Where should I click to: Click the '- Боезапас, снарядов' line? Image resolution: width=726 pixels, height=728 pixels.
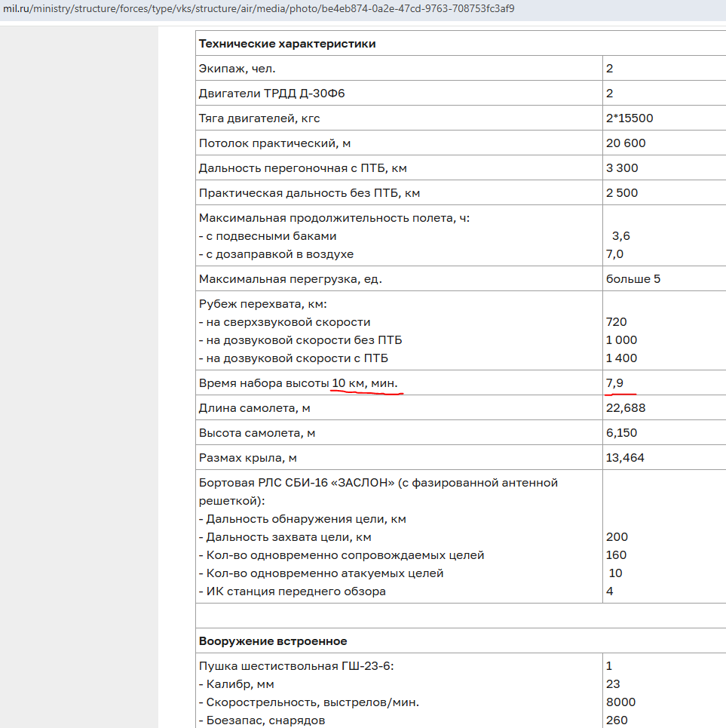point(262,721)
